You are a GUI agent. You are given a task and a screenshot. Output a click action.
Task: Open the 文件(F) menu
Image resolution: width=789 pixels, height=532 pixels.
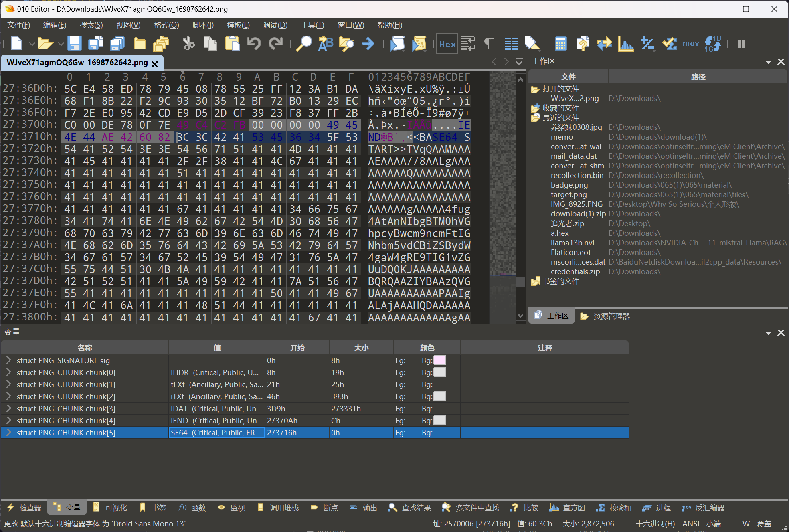(19, 25)
